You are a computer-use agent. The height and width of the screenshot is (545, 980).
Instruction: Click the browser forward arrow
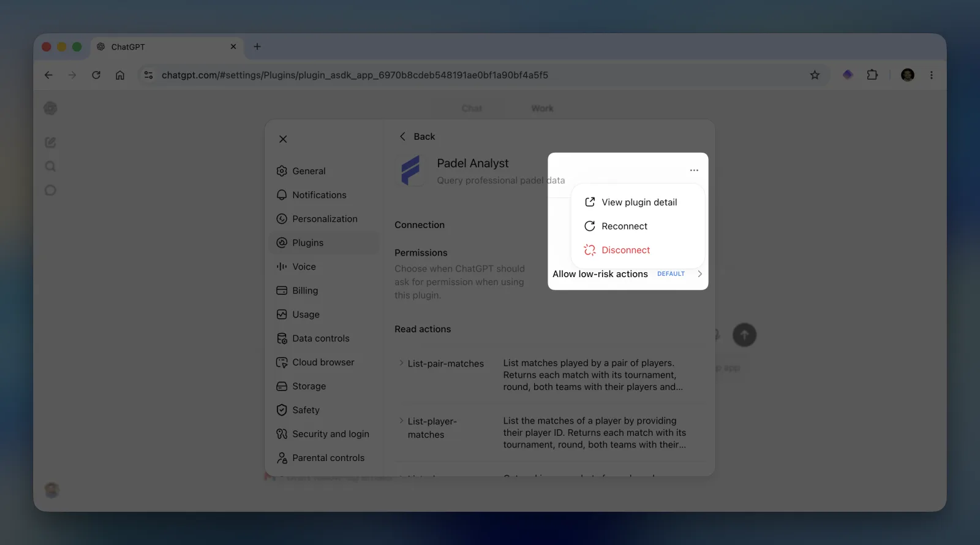[72, 75]
